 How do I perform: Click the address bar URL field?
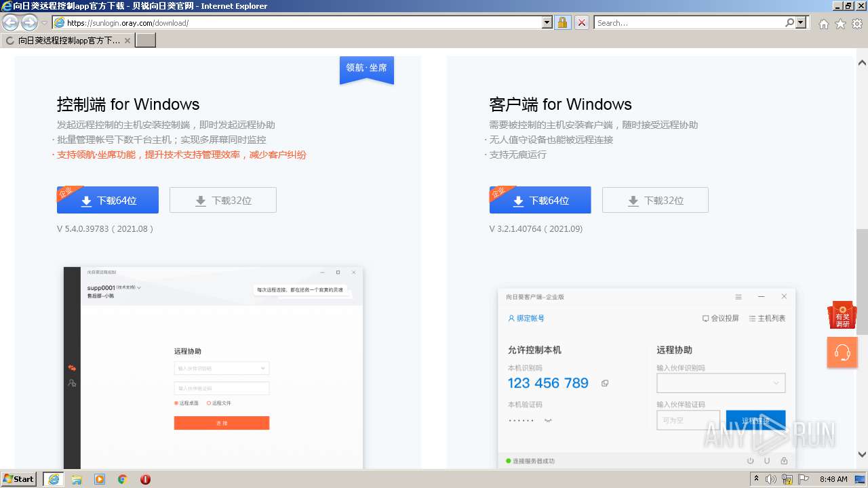[302, 22]
